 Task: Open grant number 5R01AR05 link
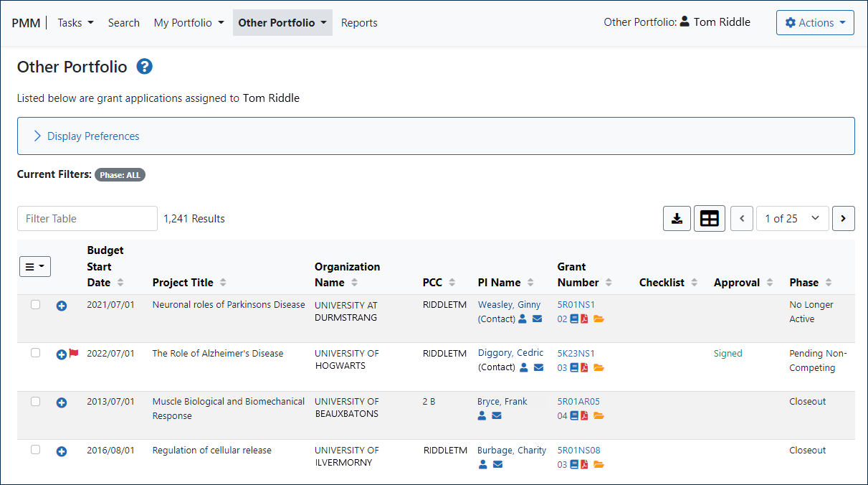coord(578,402)
